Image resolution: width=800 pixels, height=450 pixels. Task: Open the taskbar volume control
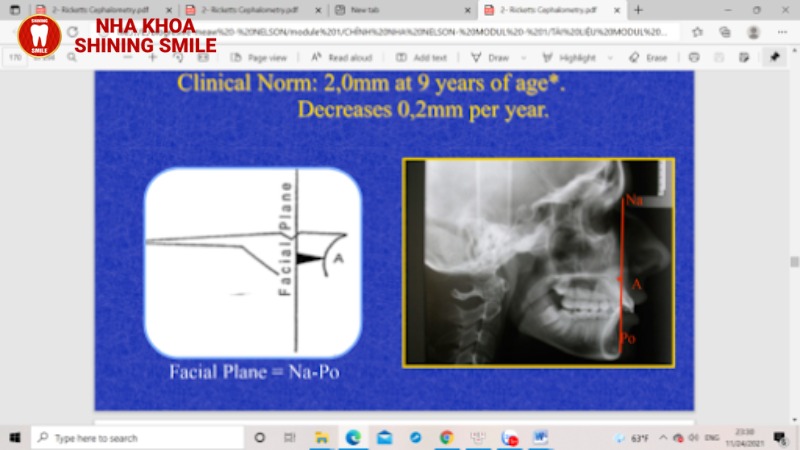tap(693, 438)
